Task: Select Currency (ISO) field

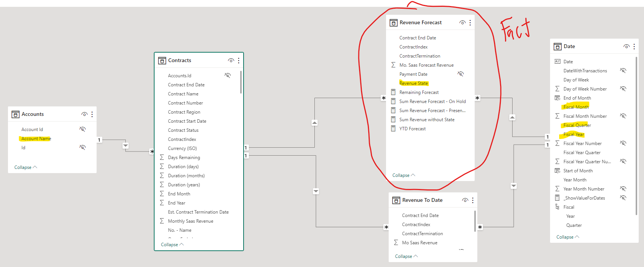Action: (x=182, y=148)
